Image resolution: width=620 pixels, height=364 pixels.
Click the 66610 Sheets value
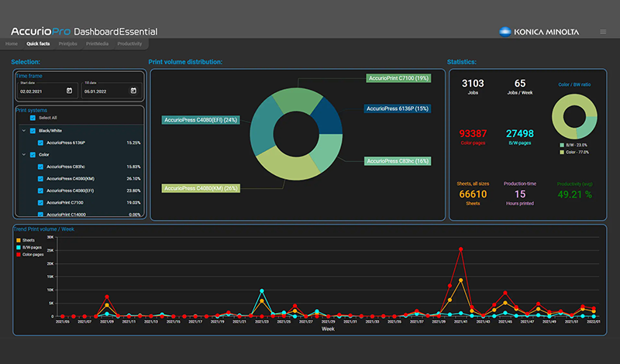click(x=473, y=194)
